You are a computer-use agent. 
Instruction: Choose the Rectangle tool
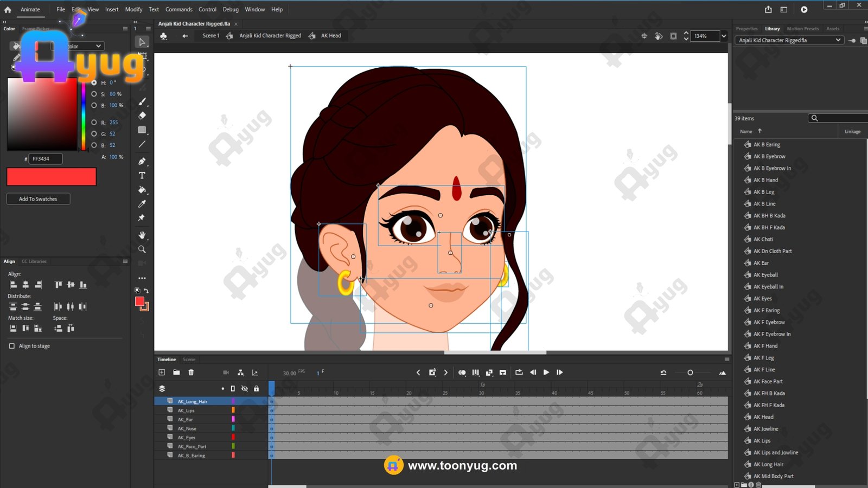(x=142, y=130)
